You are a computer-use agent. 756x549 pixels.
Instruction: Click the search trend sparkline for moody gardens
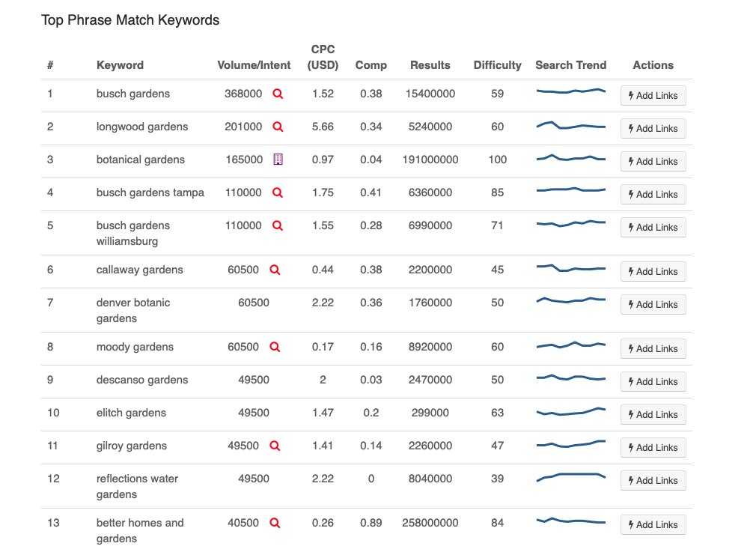coord(571,345)
